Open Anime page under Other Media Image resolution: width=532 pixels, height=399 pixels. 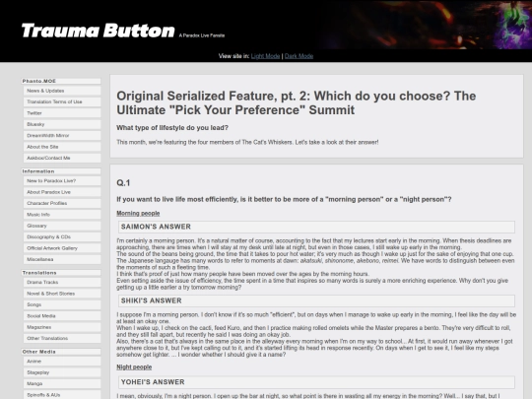coord(62,362)
